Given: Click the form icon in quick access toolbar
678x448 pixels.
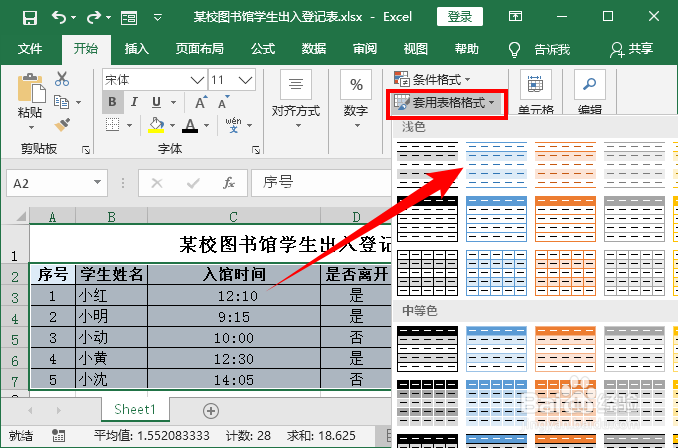Looking at the screenshot, I should [129, 18].
